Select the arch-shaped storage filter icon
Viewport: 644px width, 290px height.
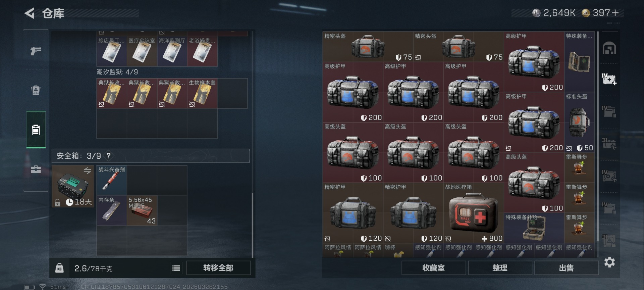609,48
